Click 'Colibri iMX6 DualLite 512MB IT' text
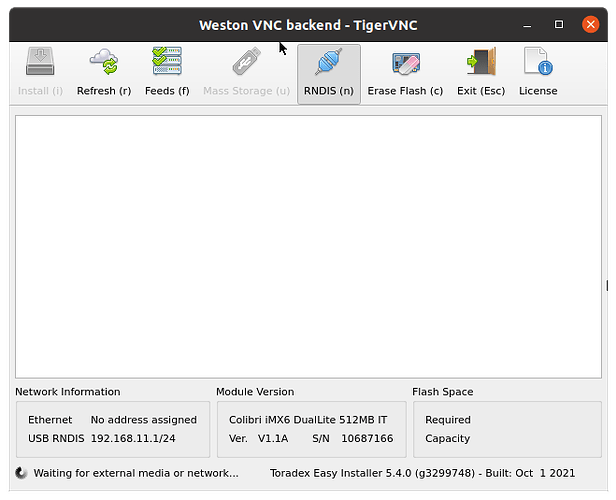Screen dimensions: 616x500 (x=308, y=420)
